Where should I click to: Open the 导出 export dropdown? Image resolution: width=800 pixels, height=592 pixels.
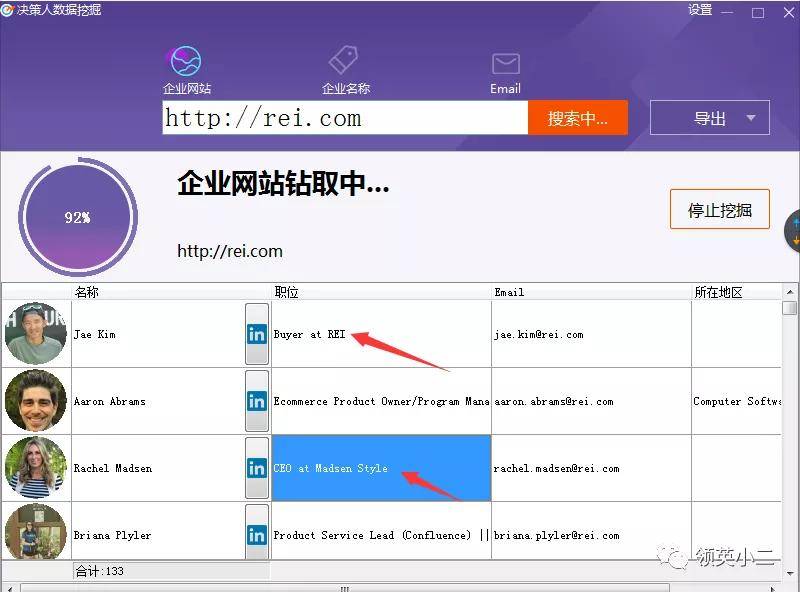pyautogui.click(x=710, y=118)
